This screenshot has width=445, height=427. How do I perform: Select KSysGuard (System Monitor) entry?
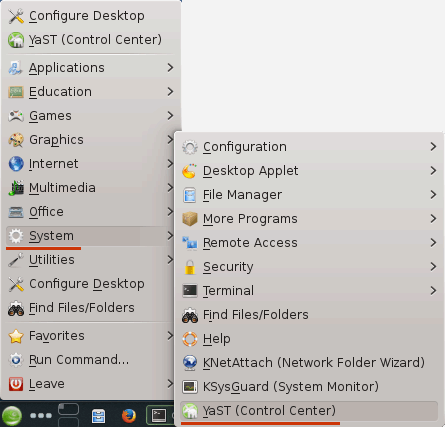point(309,387)
